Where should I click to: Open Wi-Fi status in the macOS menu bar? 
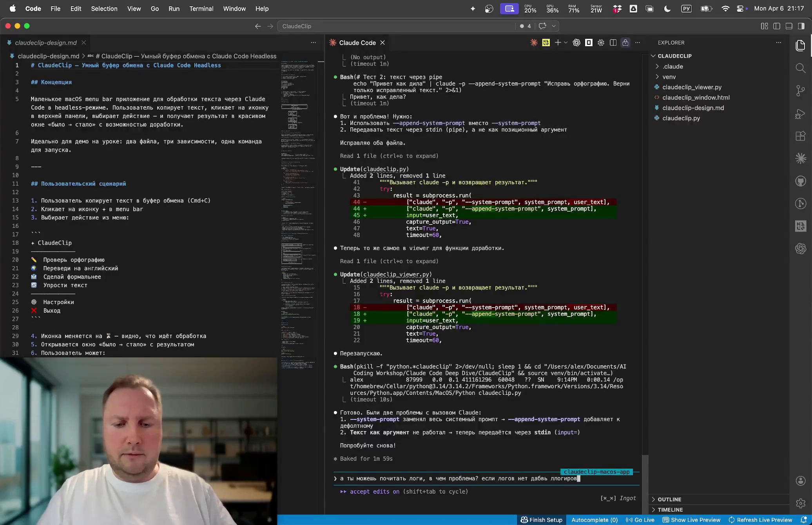point(725,9)
